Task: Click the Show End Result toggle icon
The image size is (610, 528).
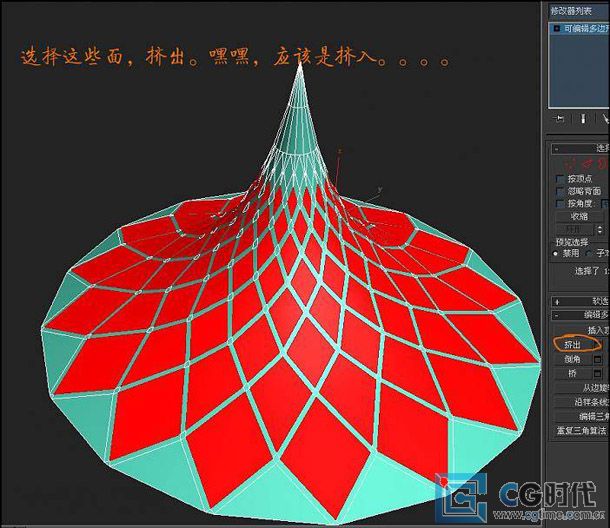Action: pos(583,119)
